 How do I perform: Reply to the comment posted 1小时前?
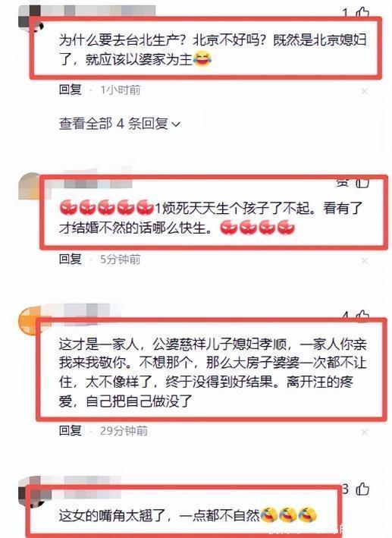coord(70,90)
